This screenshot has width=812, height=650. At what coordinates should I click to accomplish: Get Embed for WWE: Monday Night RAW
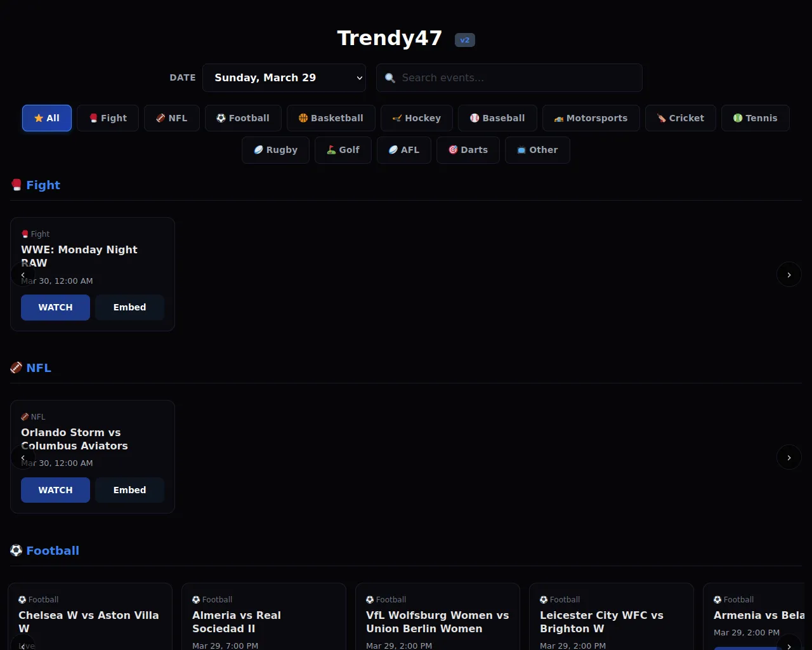129,307
